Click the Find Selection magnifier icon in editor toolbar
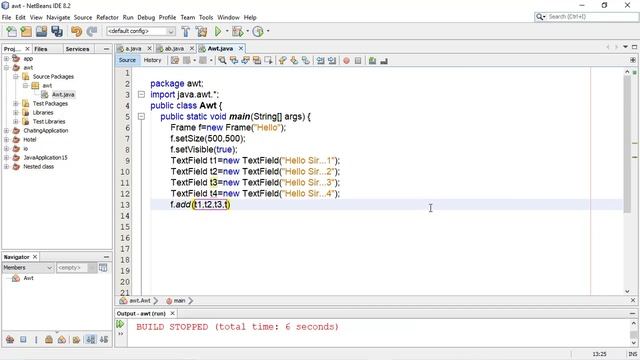 click(222, 60)
